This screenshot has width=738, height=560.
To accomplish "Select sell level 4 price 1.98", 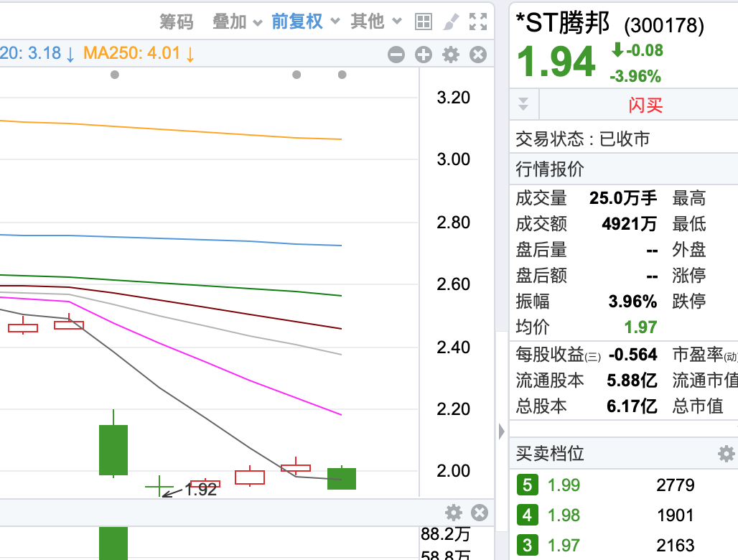I will (x=564, y=515).
